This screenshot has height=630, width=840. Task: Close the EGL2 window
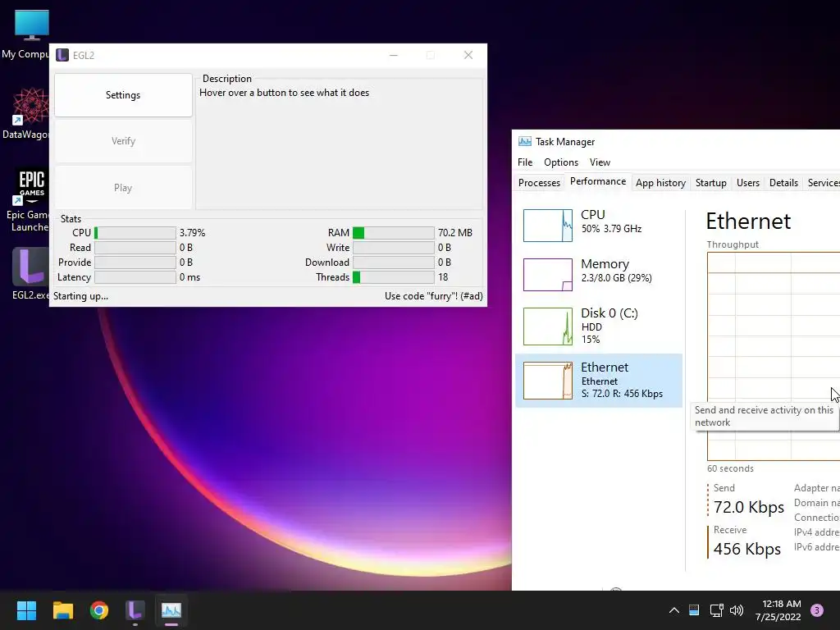(x=468, y=55)
